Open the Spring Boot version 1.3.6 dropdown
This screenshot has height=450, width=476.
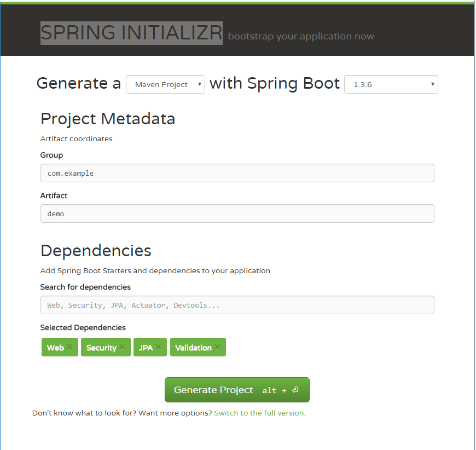(x=391, y=84)
